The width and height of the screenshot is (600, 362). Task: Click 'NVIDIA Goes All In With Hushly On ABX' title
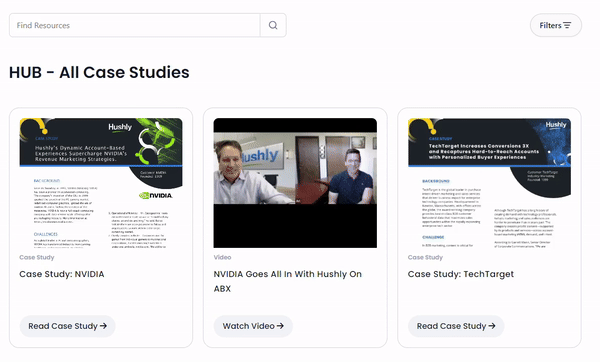287,281
